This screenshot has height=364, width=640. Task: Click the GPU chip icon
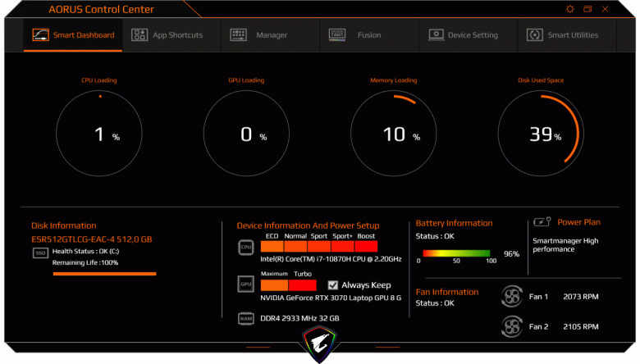pyautogui.click(x=245, y=284)
